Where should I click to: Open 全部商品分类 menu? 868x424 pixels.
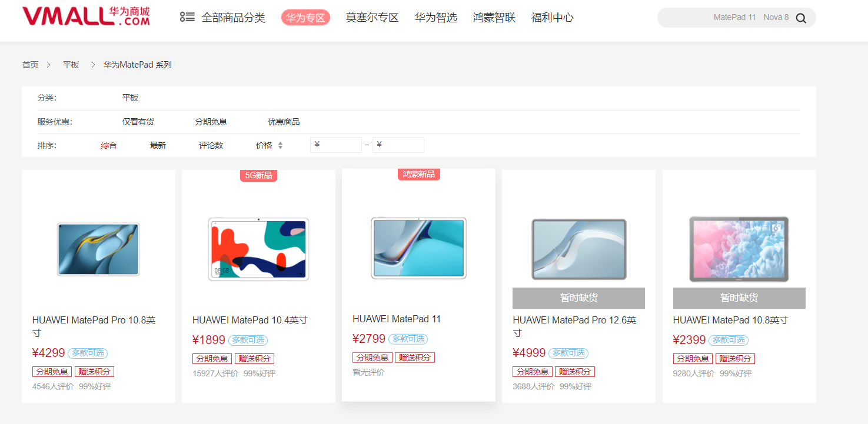(233, 18)
